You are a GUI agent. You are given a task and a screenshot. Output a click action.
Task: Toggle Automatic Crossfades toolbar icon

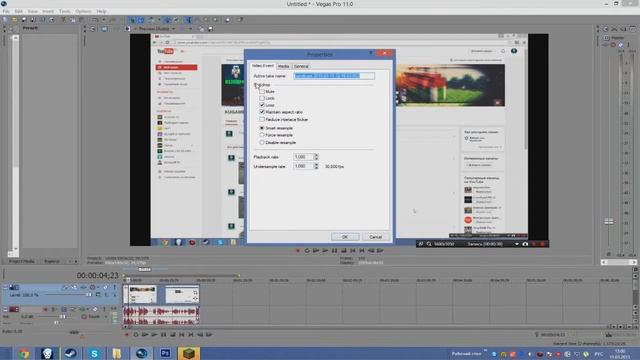[x=140, y=20]
